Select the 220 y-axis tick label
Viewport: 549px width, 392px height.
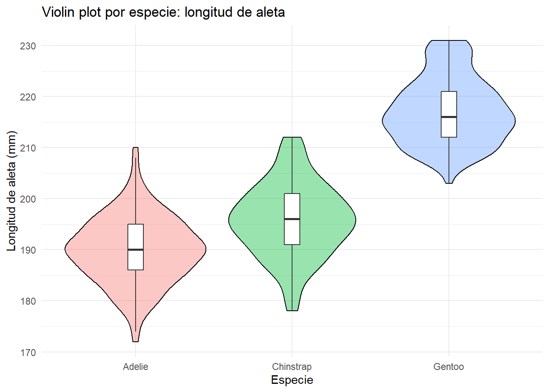coord(28,97)
